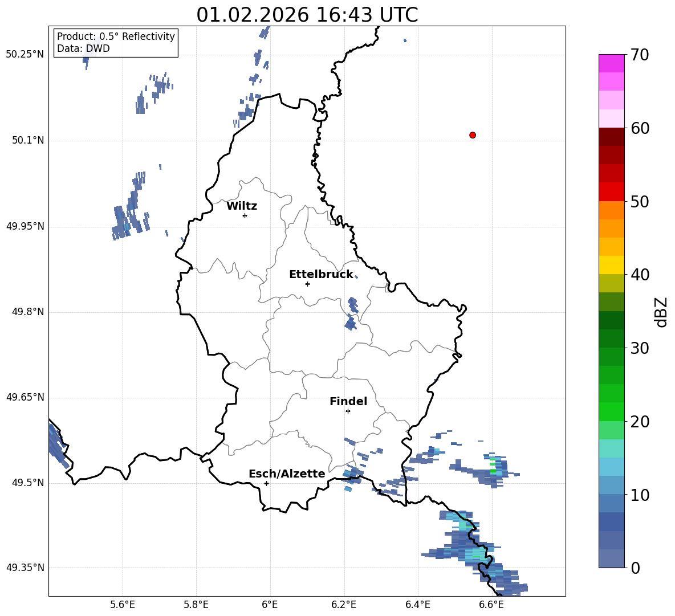Click the 30 tick on the colorbar
Image resolution: width=675 pixels, height=616 pixels.
point(639,348)
